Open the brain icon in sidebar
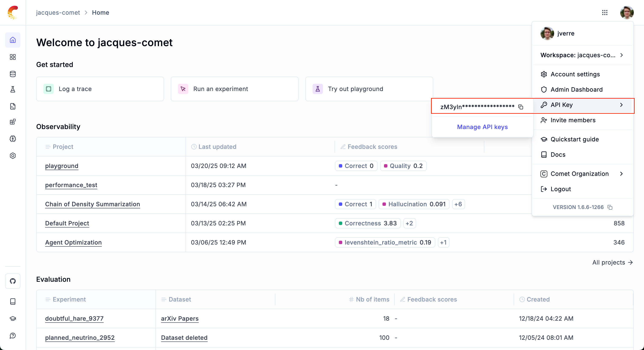 13,139
